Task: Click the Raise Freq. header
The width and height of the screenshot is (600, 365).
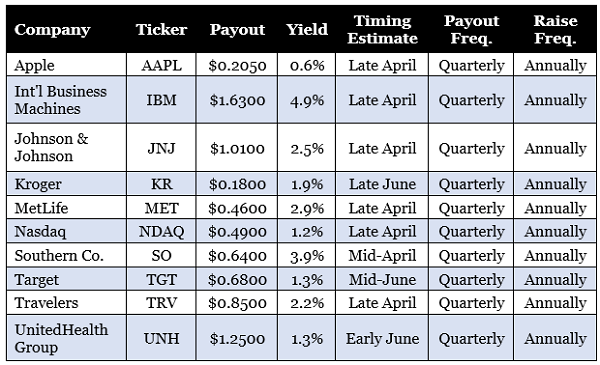Action: [555, 29]
